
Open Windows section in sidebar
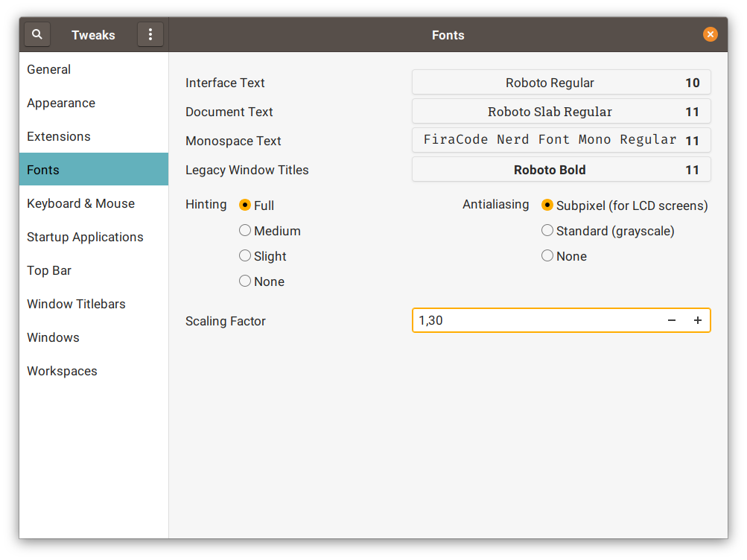94,337
